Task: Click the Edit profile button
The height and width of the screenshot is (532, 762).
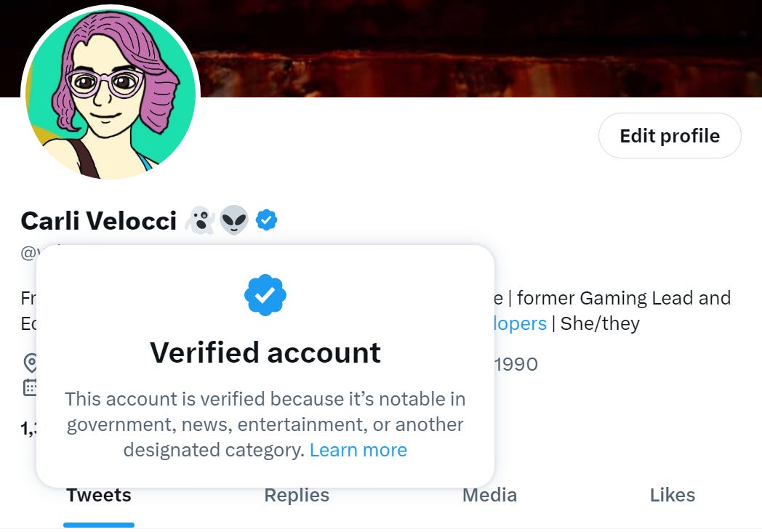Action: tap(669, 135)
